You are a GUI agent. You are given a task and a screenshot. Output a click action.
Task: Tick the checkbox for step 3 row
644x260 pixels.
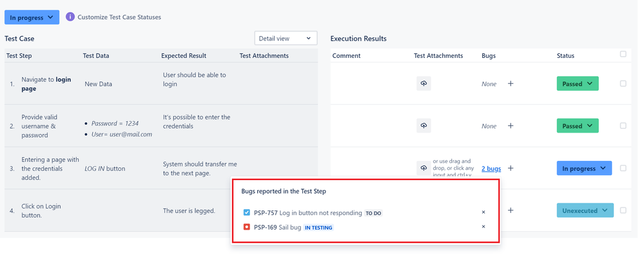click(623, 168)
